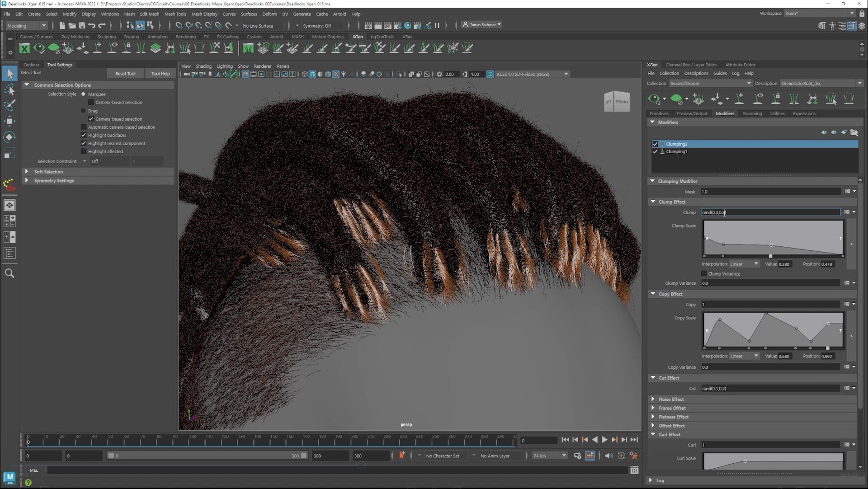The height and width of the screenshot is (489, 868).
Task: Click the Undo arrow icon in main toolbar
Action: pos(92,25)
